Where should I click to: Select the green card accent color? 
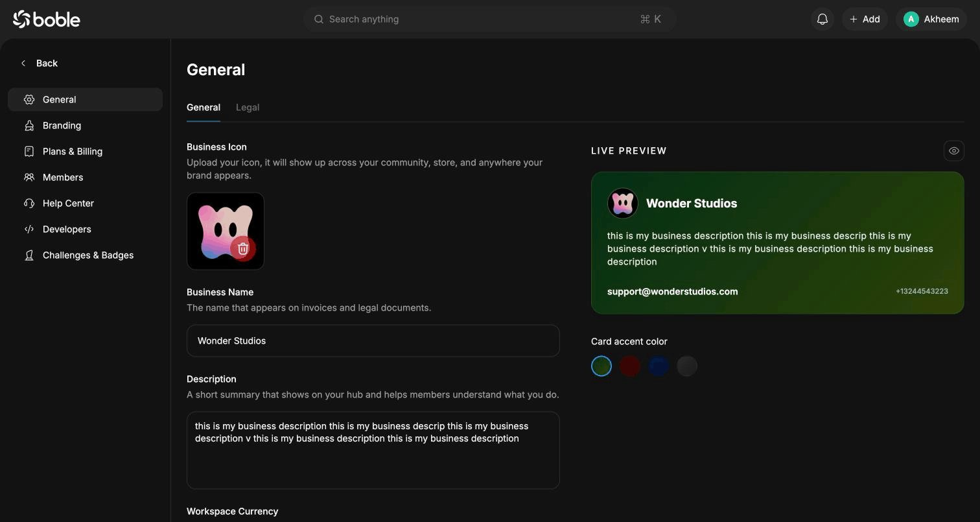tap(601, 366)
